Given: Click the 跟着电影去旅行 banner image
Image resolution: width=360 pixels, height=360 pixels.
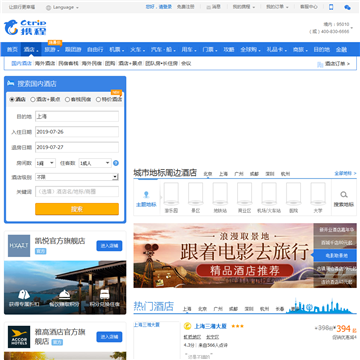Looking at the screenshot, I should click(x=223, y=255).
